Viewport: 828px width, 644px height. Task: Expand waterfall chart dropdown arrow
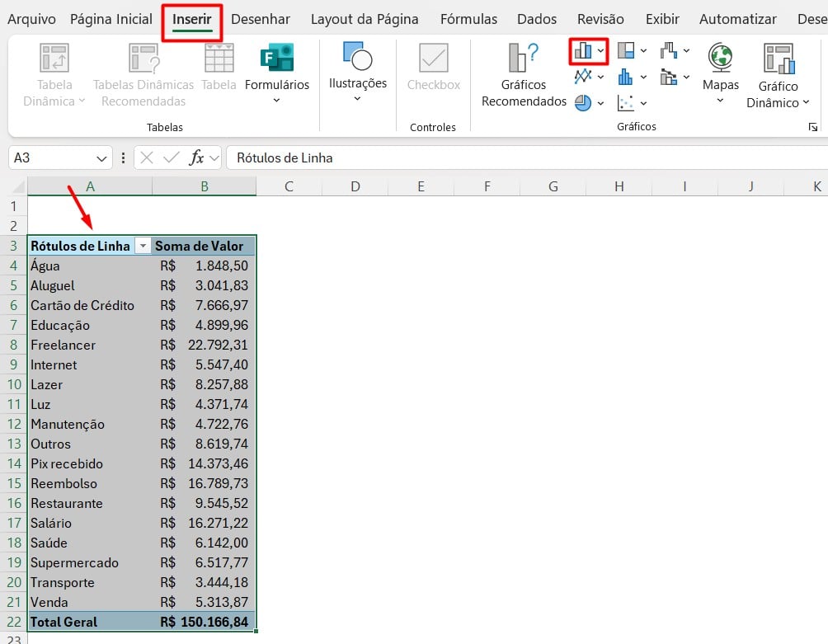point(686,50)
